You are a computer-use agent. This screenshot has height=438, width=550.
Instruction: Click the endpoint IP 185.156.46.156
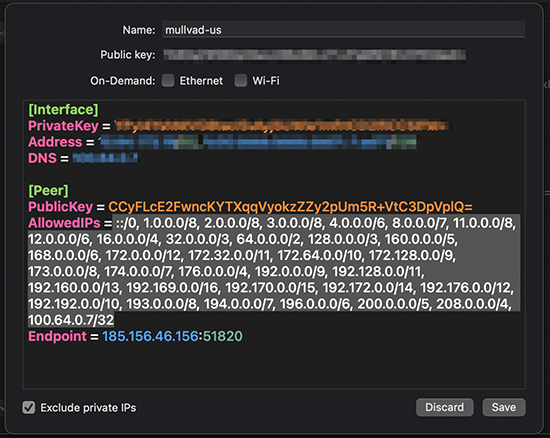(150, 336)
